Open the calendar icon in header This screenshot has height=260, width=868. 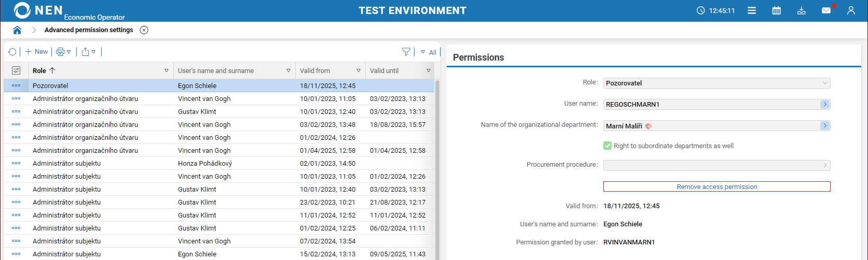tap(776, 10)
